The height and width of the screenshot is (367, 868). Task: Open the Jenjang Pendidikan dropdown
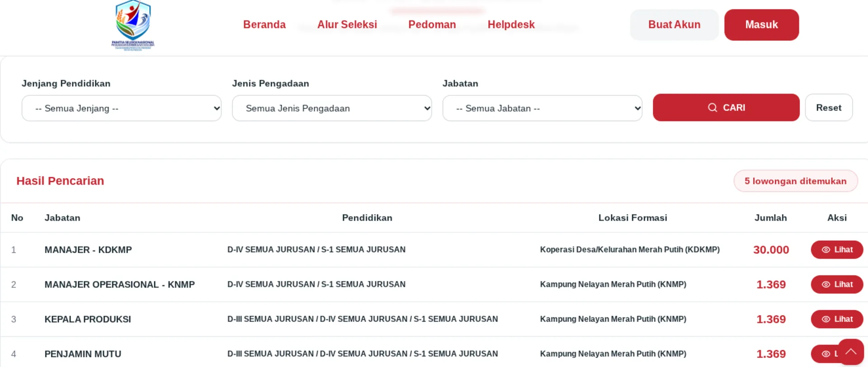122,108
